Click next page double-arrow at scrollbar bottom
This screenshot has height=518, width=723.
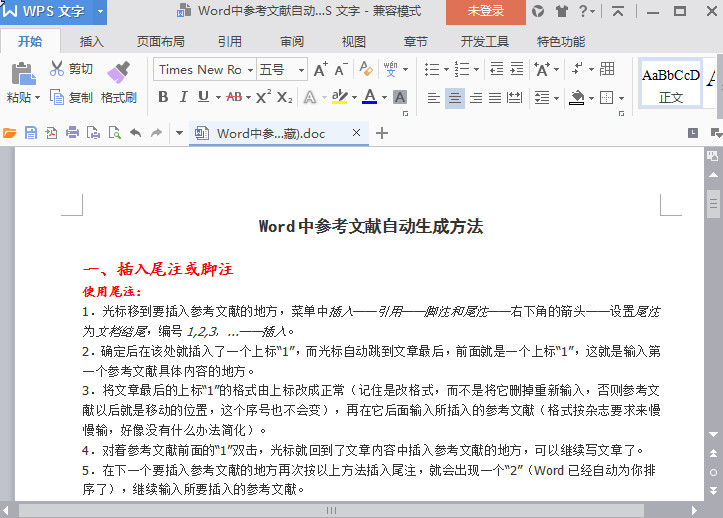tap(713, 490)
